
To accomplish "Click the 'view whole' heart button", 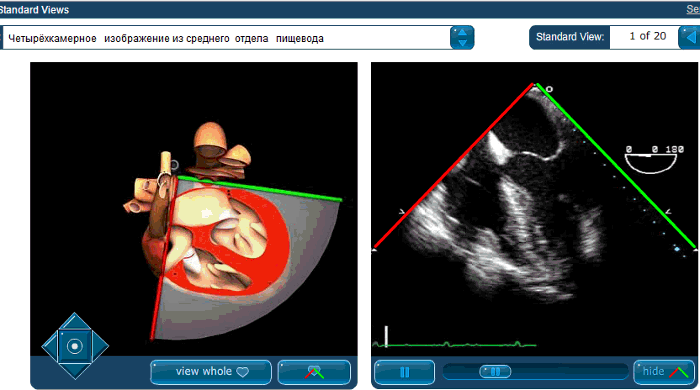I will pos(211,372).
